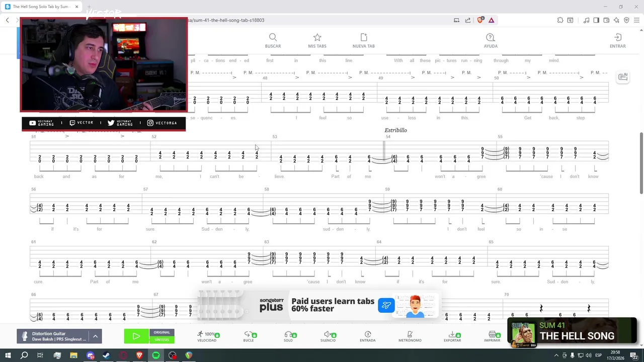Expand the Distortion Guitar track selector
The width and height of the screenshot is (644, 362).
click(x=95, y=336)
